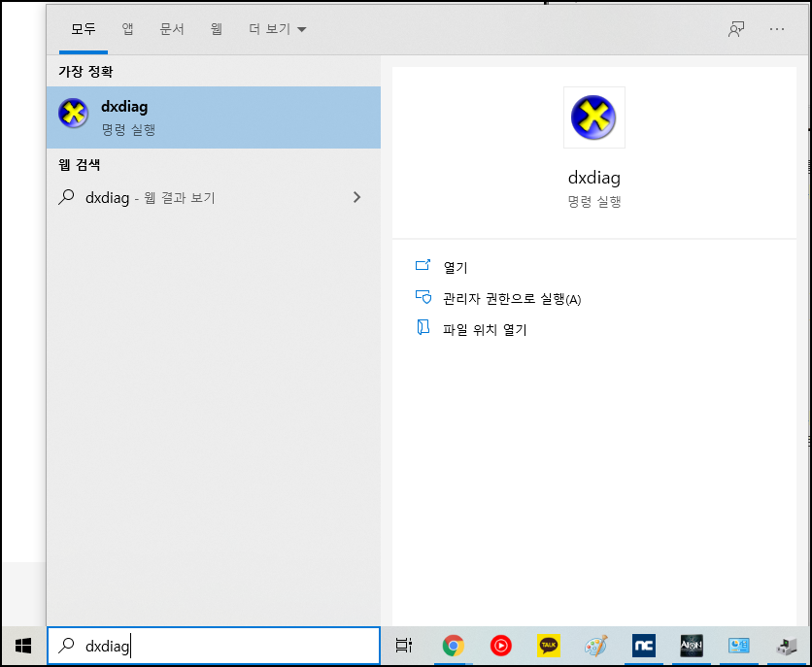
Task: Open the Paint palette app in taskbar
Action: coord(596,646)
